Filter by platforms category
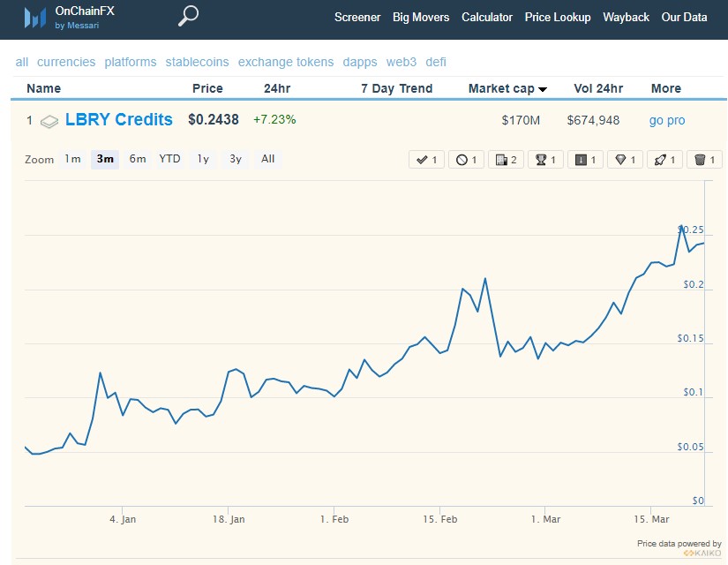Viewport: 728px width, 565px height. 131,62
